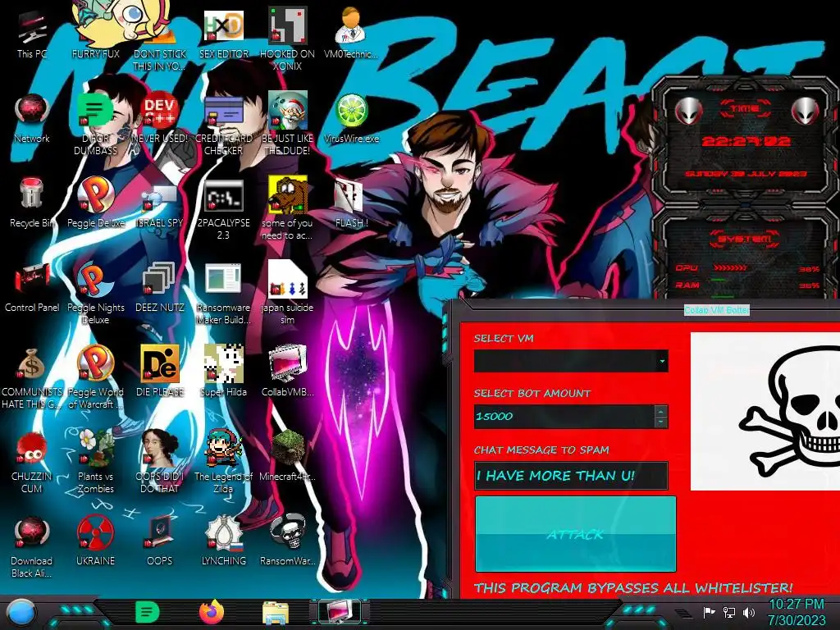This screenshot has height=630, width=840.
Task: Open green chat app in taskbar
Action: tap(148, 612)
